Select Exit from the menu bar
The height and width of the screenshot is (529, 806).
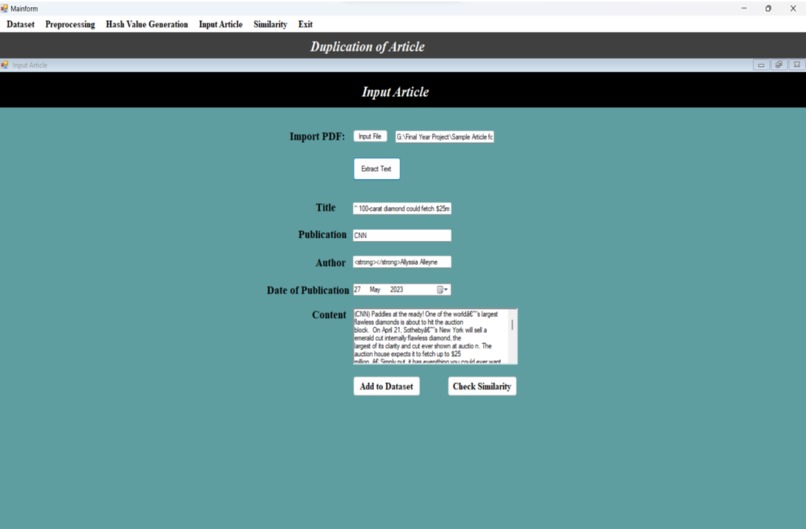pyautogui.click(x=305, y=24)
